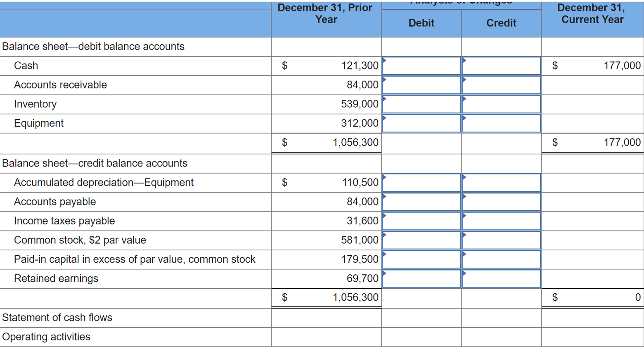Image resolution: width=644 pixels, height=347 pixels.
Task: Click Common stock value 581,000
Action: (x=360, y=240)
